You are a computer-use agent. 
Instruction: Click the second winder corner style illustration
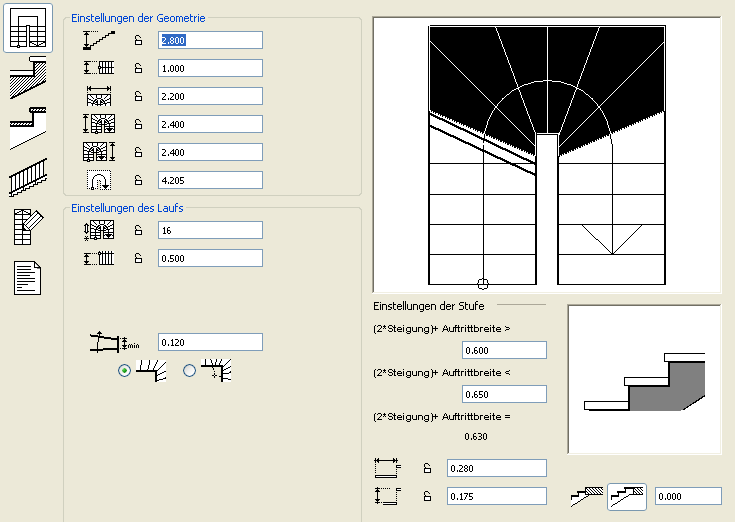pyautogui.click(x=216, y=370)
